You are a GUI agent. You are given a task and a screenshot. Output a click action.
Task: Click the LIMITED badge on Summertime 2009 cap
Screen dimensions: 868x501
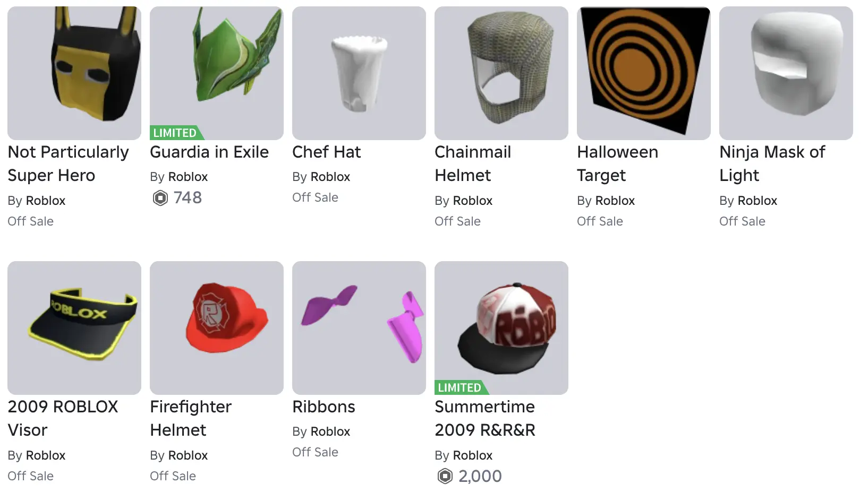coord(461,387)
